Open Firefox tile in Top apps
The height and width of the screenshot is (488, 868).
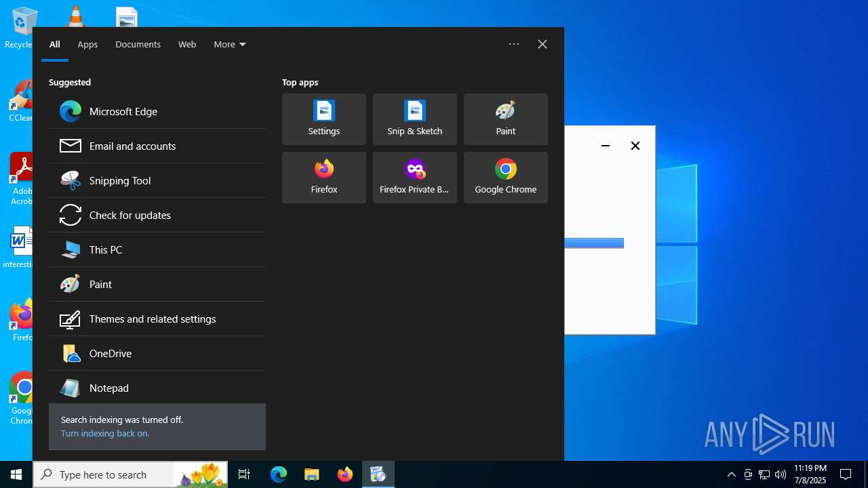(324, 178)
